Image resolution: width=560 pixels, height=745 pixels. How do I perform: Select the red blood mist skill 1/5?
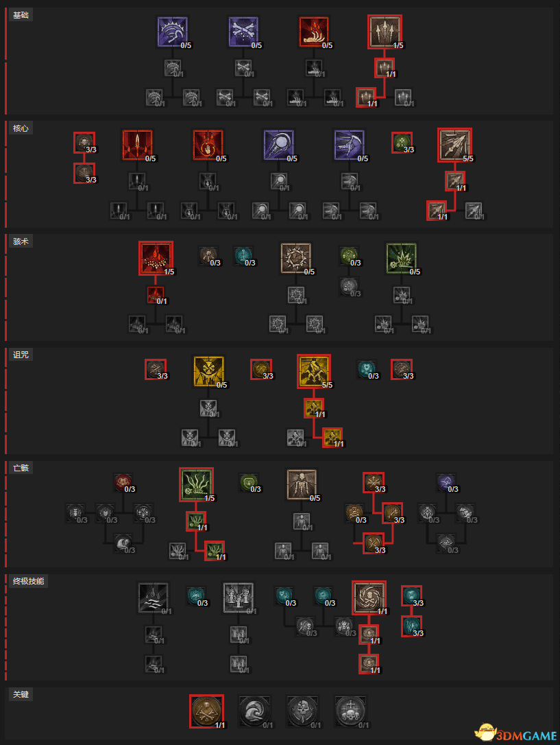click(156, 258)
